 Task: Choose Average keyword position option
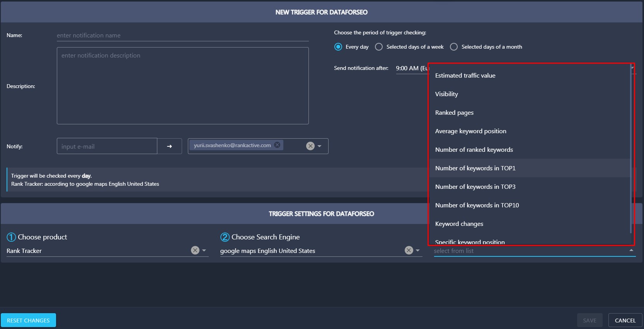click(x=530, y=131)
